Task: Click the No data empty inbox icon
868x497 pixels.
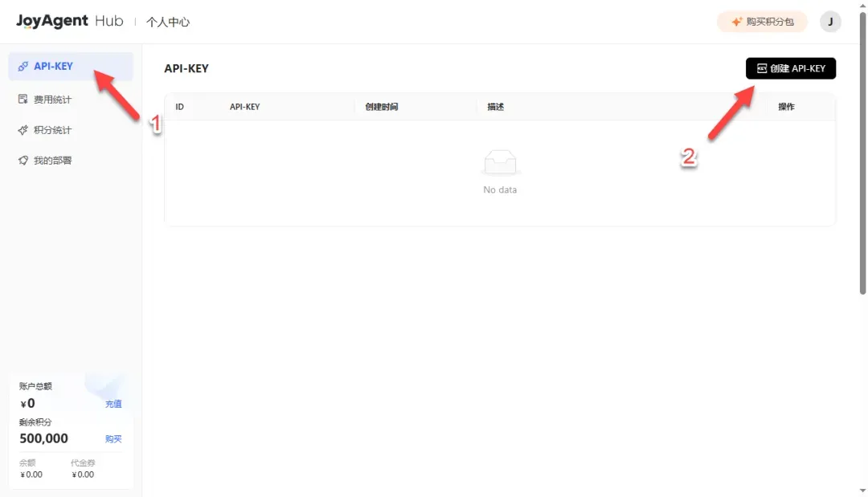Action: point(500,162)
